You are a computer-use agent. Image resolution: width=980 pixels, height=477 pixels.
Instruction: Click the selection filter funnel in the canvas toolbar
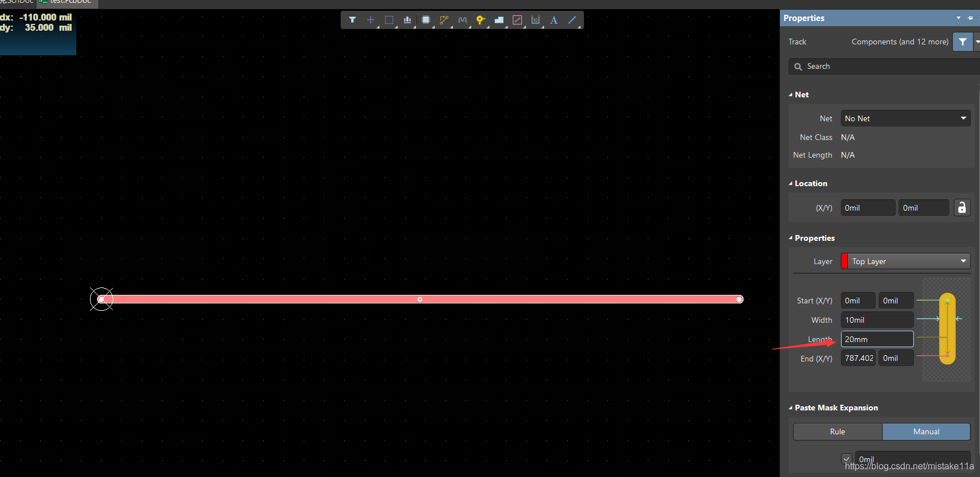(353, 20)
